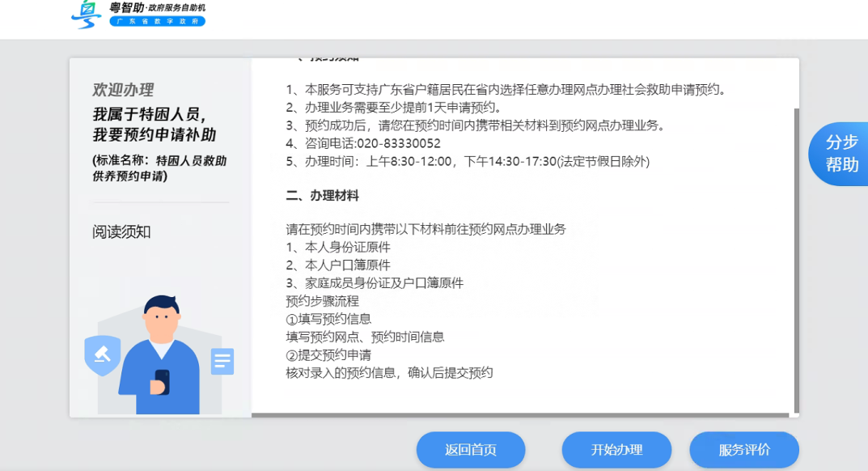The image size is (868, 471).
Task: Tap the 广东省数字政府 badge
Action: pos(157,21)
